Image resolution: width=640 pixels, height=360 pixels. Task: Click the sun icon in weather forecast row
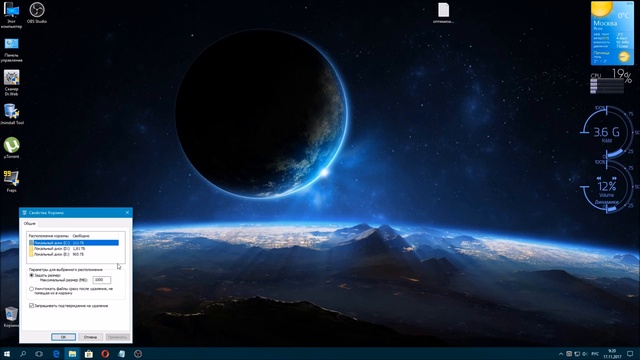[x=624, y=57]
